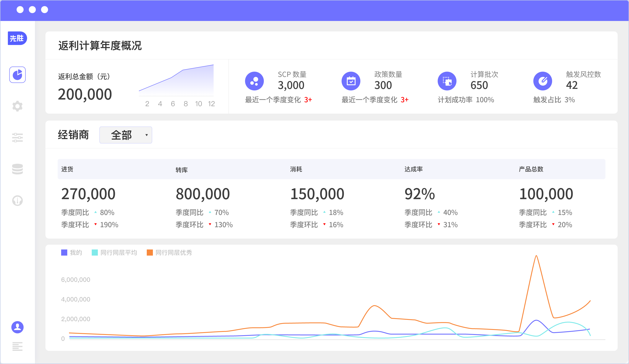Click month 12 on mini chart axis
629x364 pixels.
click(211, 104)
